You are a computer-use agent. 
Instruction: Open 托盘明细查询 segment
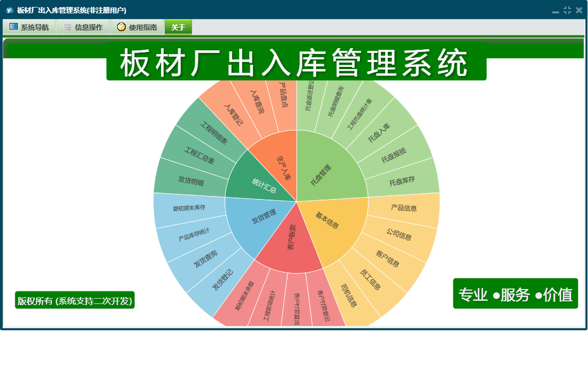[x=335, y=101]
